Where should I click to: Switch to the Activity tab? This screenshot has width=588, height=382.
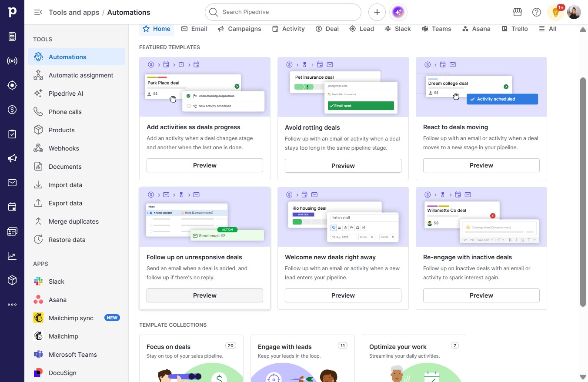point(288,29)
